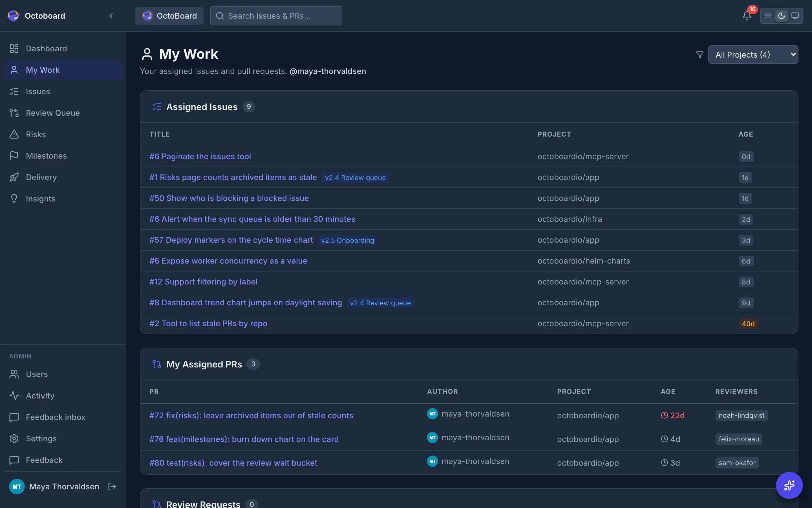Click the filter funnel icon

coord(699,55)
